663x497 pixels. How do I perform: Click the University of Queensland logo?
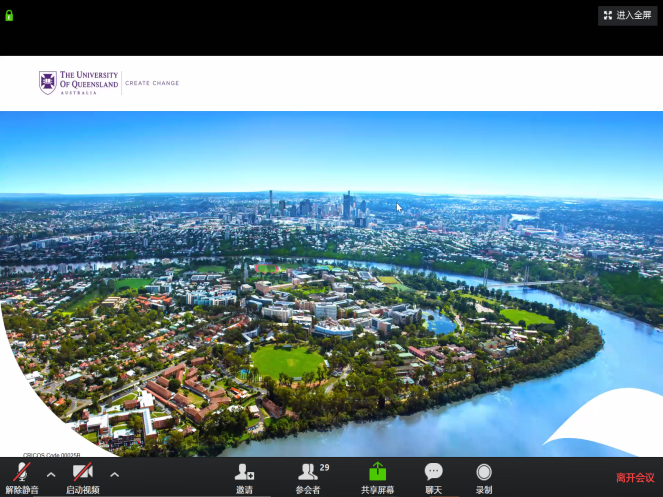(79, 83)
